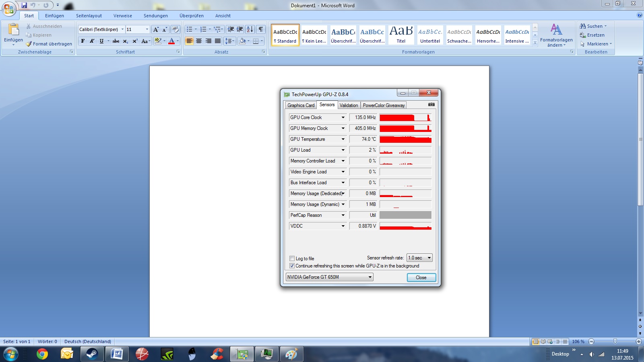Open the Seitenlayout ribbon tab
This screenshot has height=362, width=644.
coord(89,16)
